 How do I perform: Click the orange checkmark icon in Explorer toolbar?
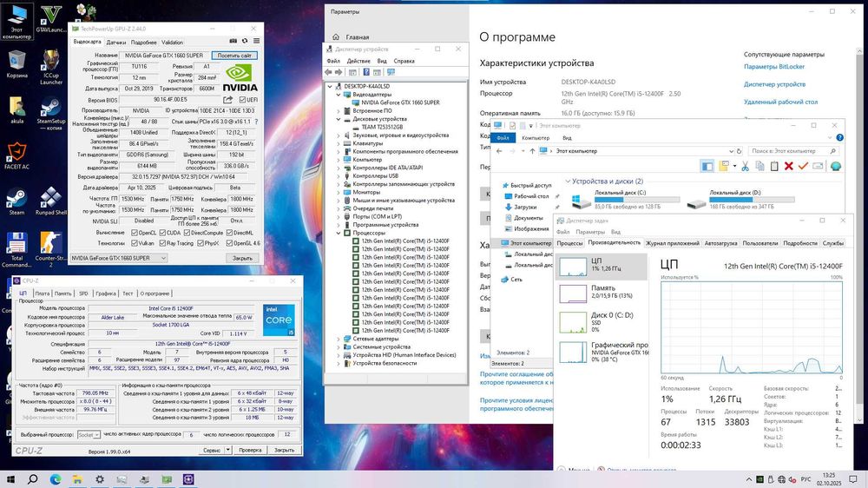coord(803,166)
